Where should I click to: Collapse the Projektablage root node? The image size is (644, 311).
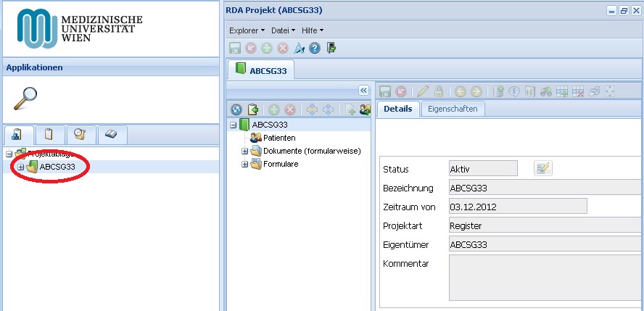point(9,154)
